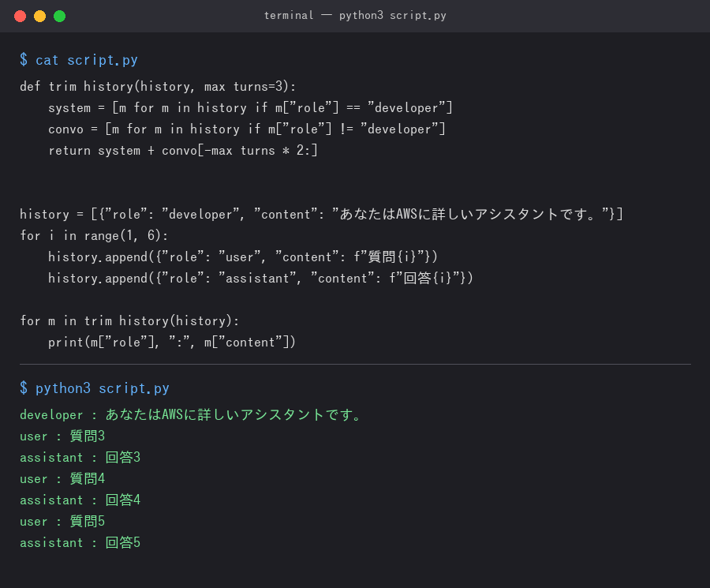
Task: Click the window title 'terminal — python3 script.py'
Action: [x=355, y=16]
